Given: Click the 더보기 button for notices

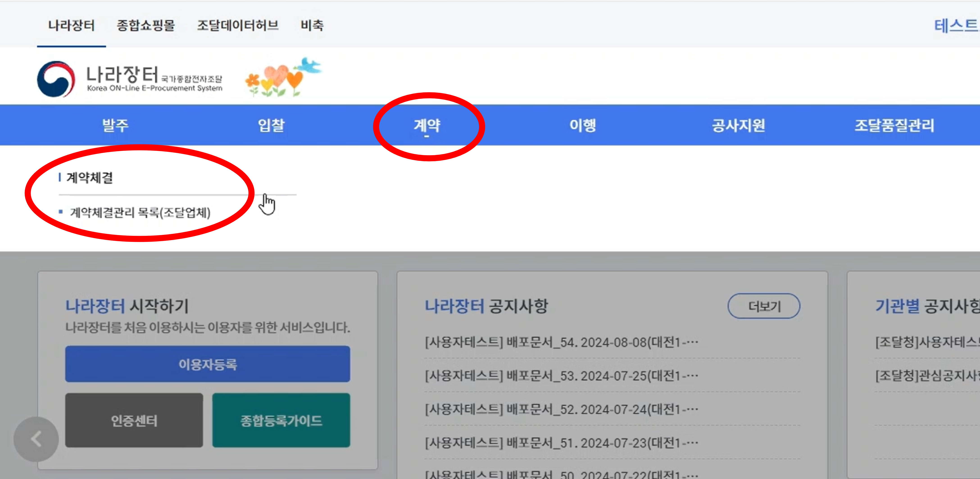Looking at the screenshot, I should point(764,306).
